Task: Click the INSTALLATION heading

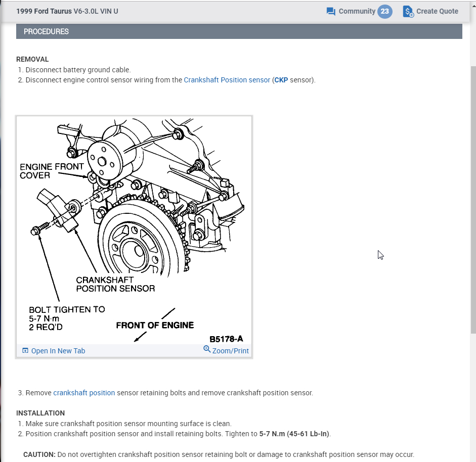Action: [40, 413]
